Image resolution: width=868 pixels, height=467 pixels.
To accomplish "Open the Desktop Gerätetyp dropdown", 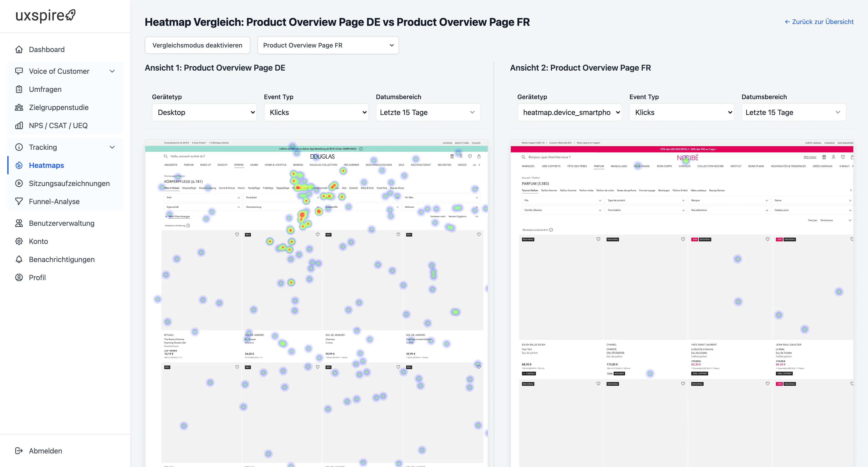I will point(204,112).
